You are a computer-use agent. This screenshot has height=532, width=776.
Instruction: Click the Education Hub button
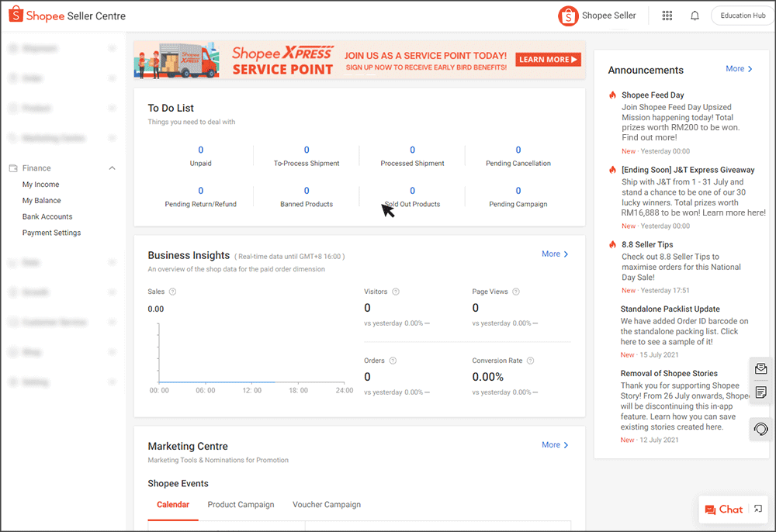pos(742,16)
